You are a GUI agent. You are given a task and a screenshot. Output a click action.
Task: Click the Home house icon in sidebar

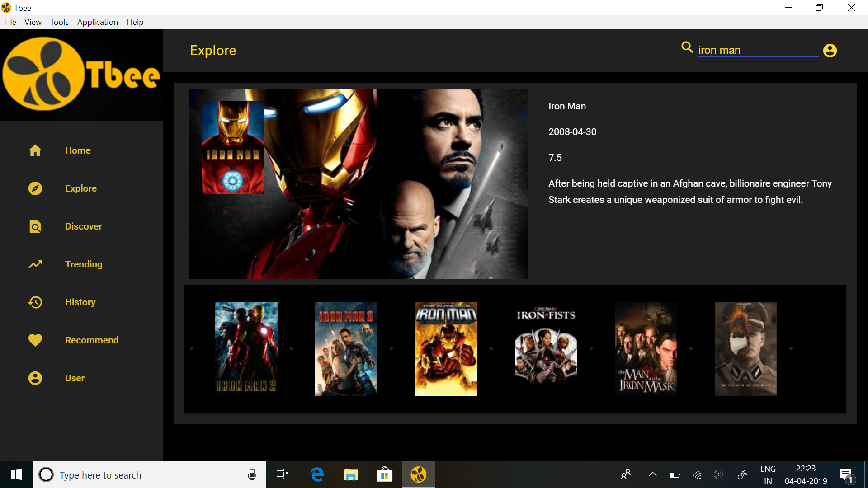[35, 150]
